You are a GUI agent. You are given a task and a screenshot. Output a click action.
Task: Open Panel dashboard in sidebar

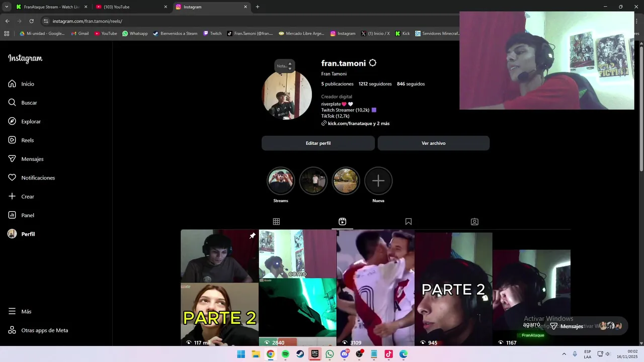click(x=21, y=215)
